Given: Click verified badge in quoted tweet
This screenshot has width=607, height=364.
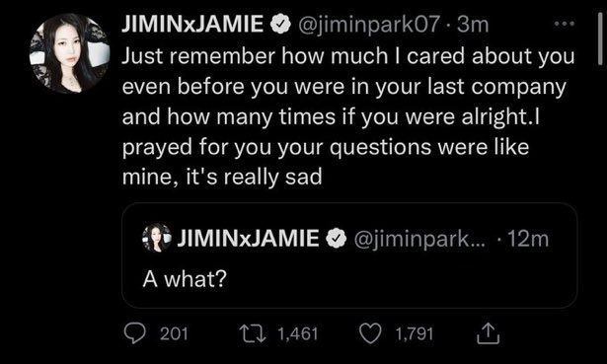Looking at the screenshot, I should pos(337,239).
